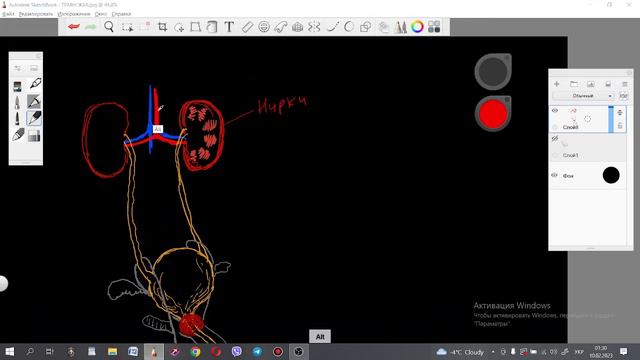Click the gray brush size puck
This screenshot has width=640, height=360.
tap(493, 71)
